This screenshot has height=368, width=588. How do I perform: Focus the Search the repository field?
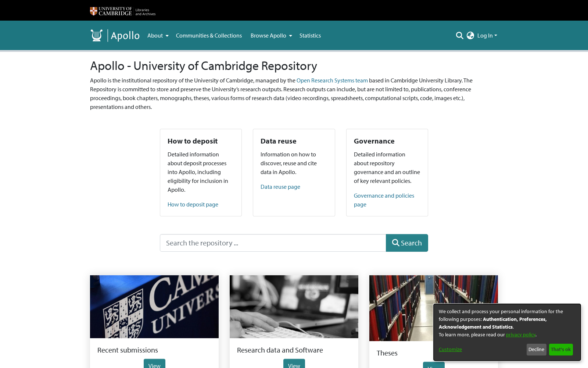[x=273, y=243]
